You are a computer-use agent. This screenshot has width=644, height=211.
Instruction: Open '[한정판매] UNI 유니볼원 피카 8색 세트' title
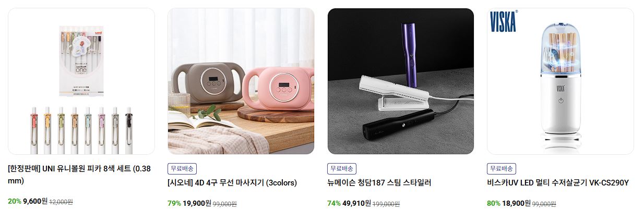(79, 175)
